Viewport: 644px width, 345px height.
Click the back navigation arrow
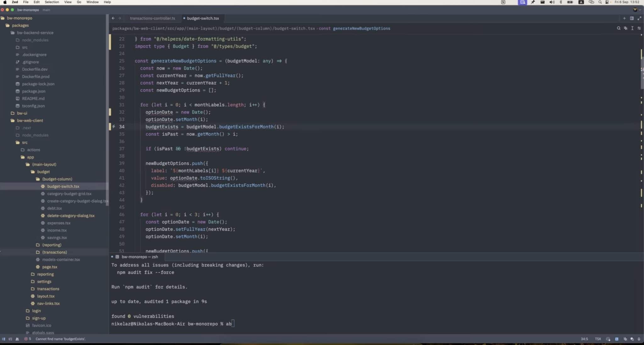(x=114, y=18)
